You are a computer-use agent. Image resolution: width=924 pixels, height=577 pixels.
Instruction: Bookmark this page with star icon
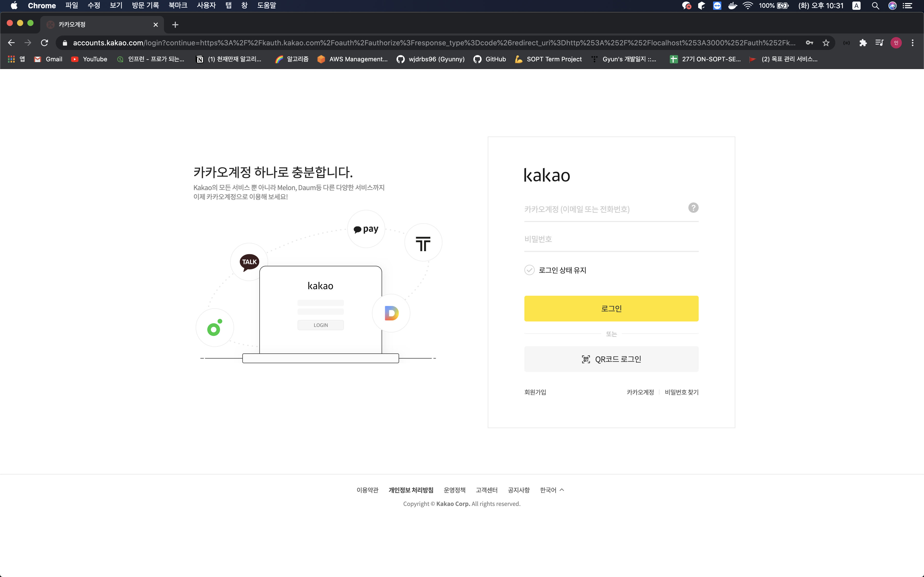coord(826,43)
